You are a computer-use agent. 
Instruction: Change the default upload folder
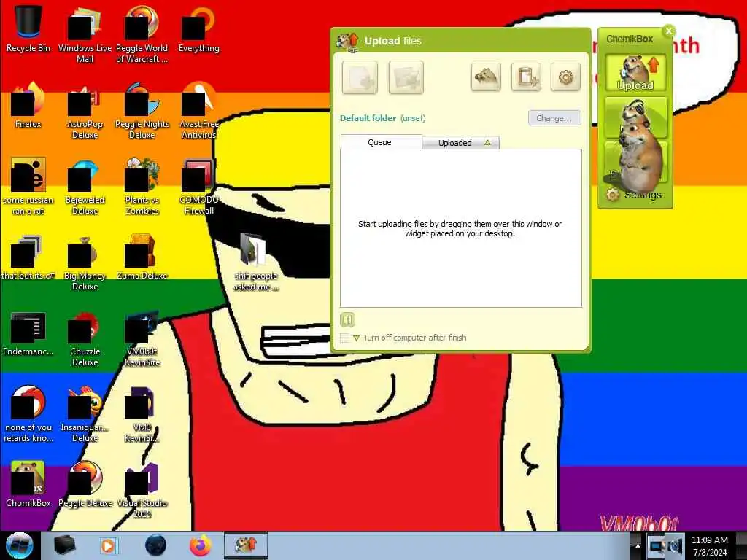[554, 117]
